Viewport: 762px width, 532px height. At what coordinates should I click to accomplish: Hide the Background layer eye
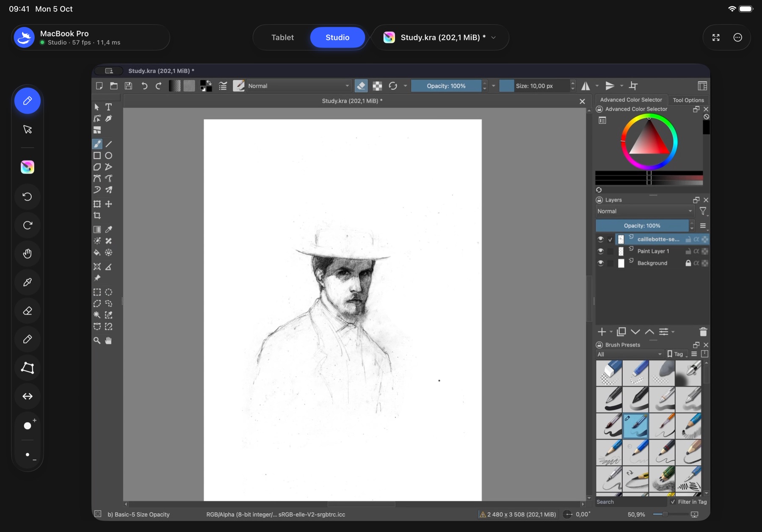point(600,263)
